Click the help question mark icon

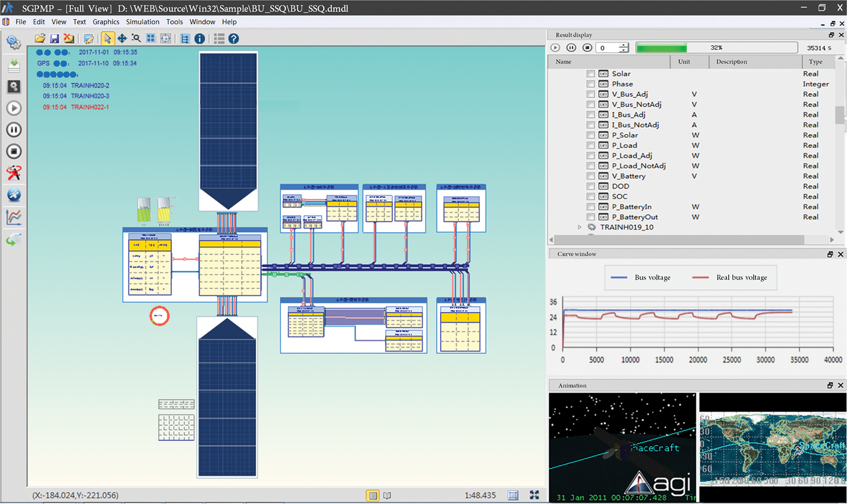pos(234,39)
